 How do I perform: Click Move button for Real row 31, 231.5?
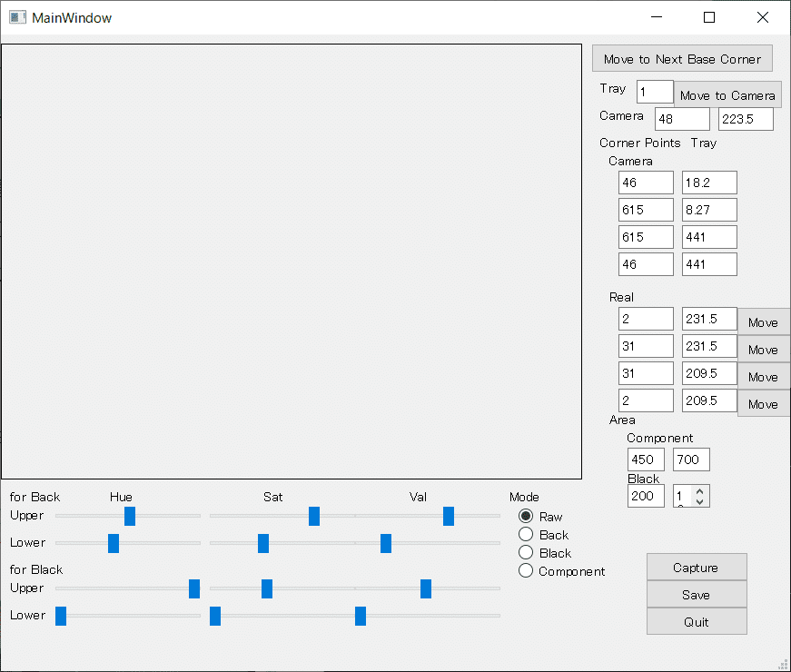(763, 349)
